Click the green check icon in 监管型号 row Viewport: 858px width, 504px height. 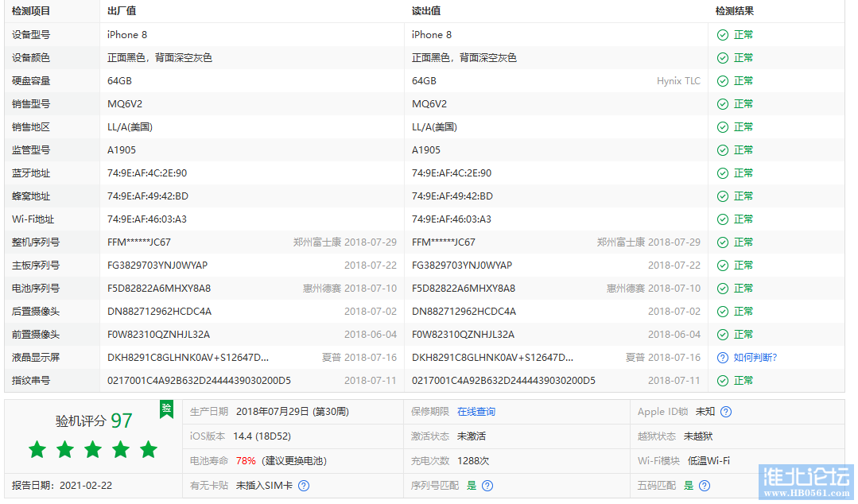coord(722,150)
